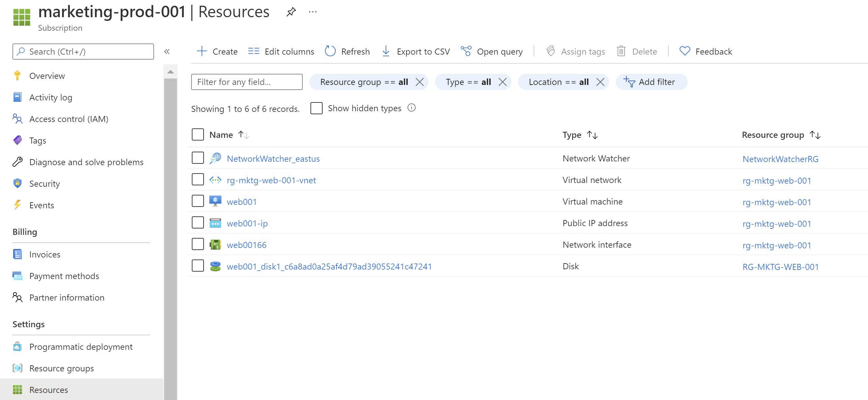868x400 pixels.
Task: Click the Tags purple label icon
Action: point(18,140)
